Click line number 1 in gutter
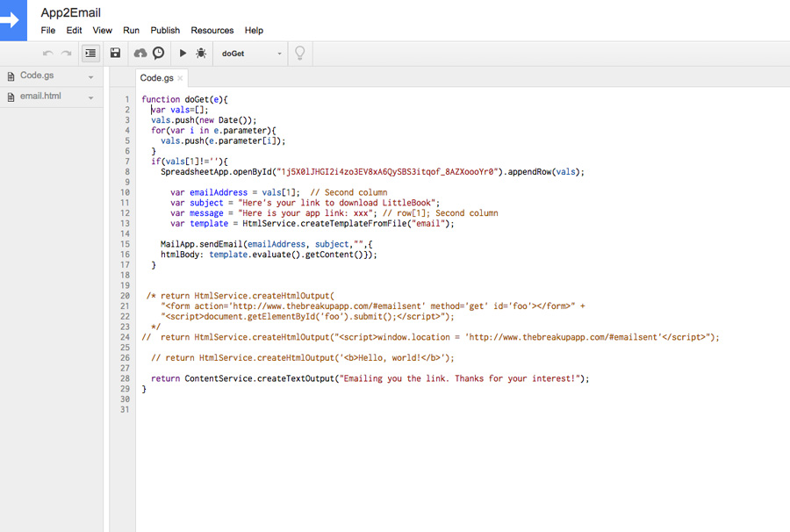Image resolution: width=790 pixels, height=532 pixels. pos(127,99)
